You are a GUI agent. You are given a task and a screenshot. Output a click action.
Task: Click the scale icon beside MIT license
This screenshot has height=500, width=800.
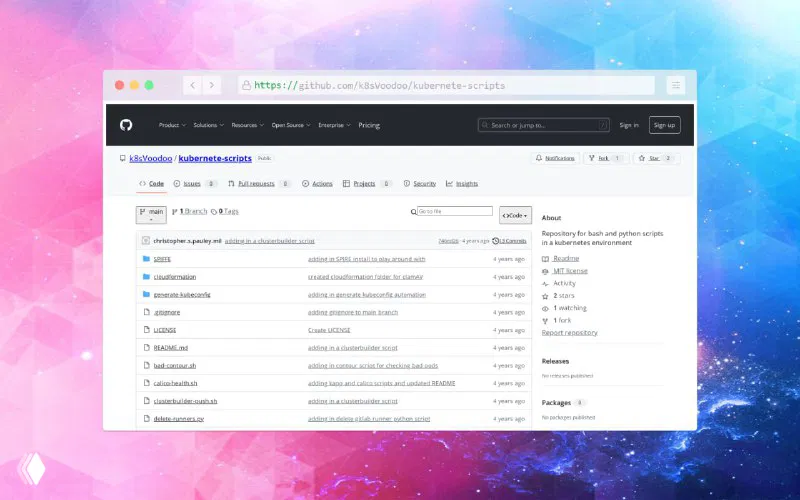tap(545, 271)
